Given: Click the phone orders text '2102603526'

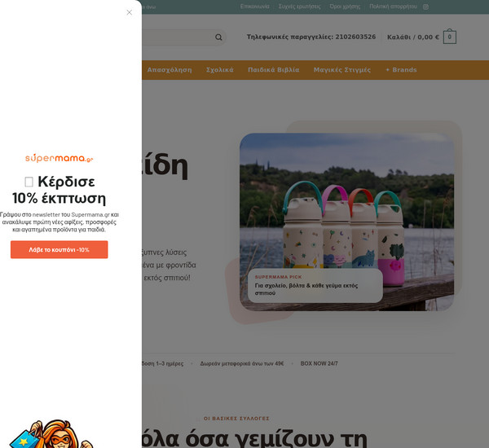Looking at the screenshot, I should (x=355, y=37).
